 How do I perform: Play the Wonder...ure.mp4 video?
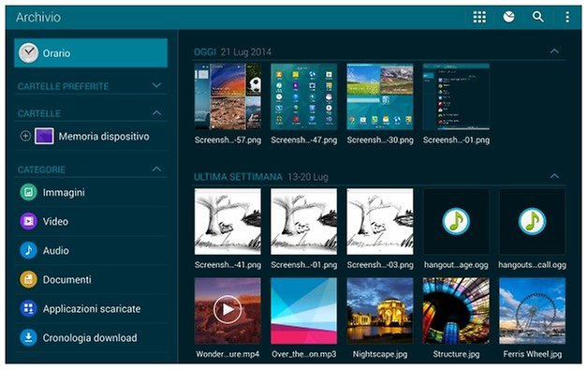(228, 310)
